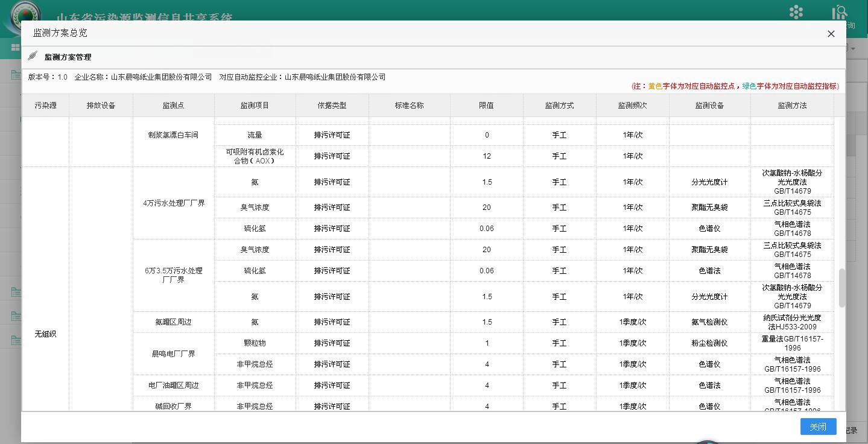Click the dotted flower icon in header
Image resolution: width=868 pixels, height=444 pixels.
[x=796, y=12]
